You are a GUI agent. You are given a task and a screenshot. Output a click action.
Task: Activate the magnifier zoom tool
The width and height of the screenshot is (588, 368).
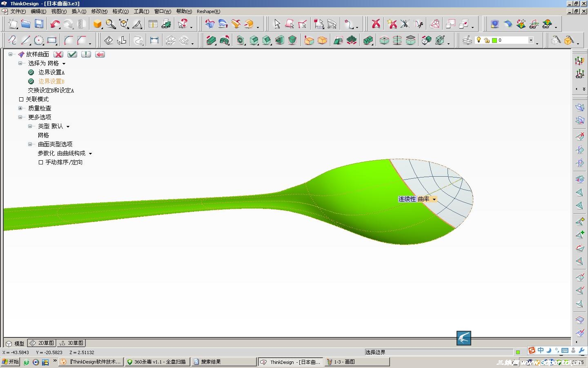pyautogui.click(x=111, y=24)
